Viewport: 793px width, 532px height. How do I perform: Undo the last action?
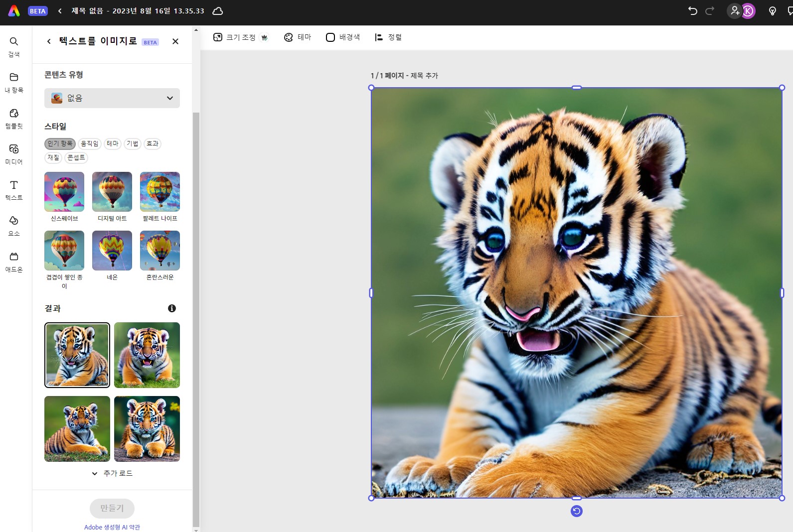692,11
